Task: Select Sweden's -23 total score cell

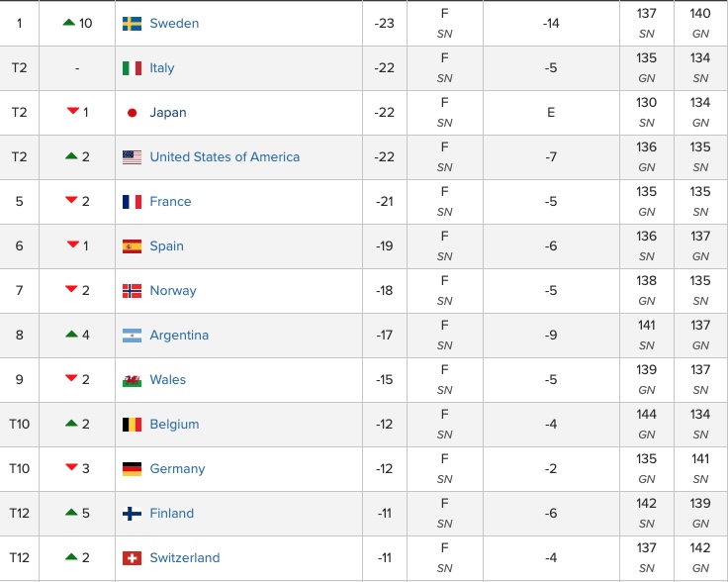Action: [385, 23]
